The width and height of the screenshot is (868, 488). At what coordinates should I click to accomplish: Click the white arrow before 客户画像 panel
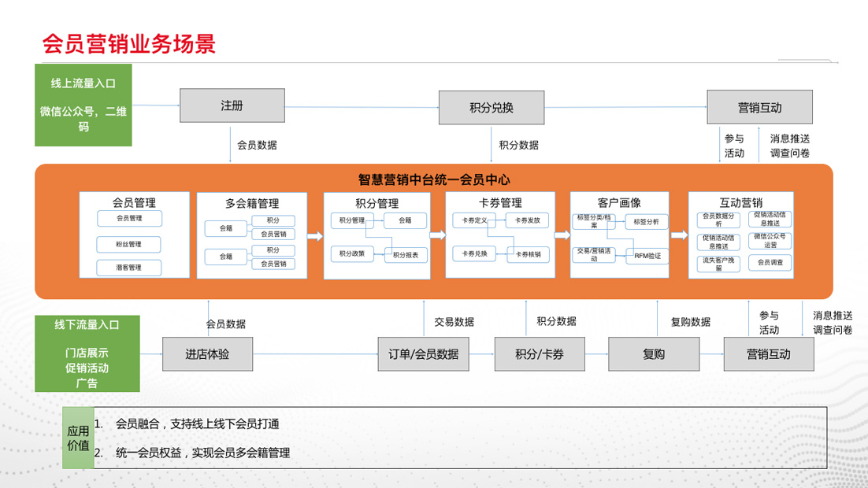(x=561, y=235)
